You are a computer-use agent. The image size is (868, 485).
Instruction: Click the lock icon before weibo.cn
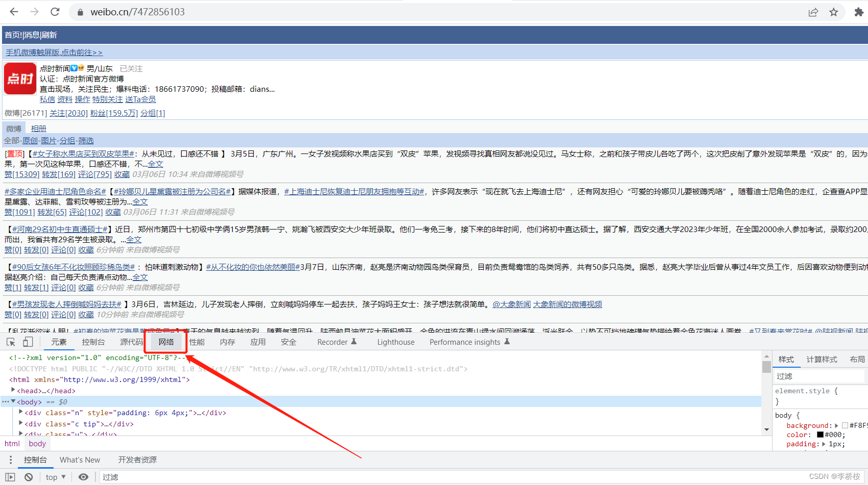coord(80,12)
